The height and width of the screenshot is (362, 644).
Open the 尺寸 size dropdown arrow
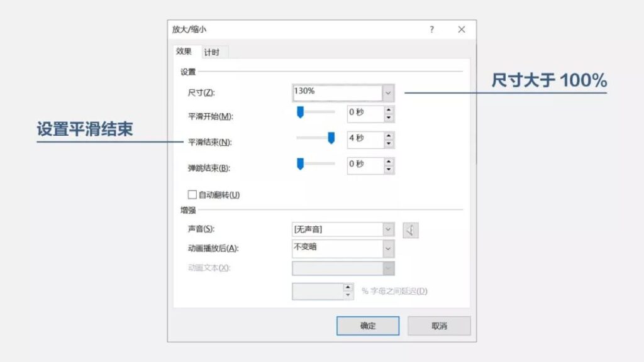click(x=388, y=93)
